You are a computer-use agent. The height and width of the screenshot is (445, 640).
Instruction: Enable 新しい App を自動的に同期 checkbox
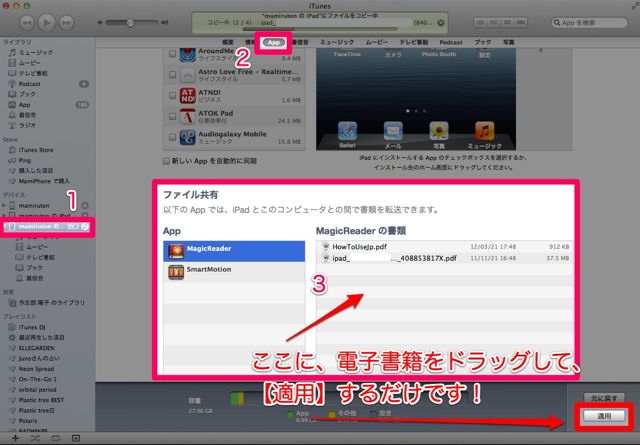click(166, 161)
